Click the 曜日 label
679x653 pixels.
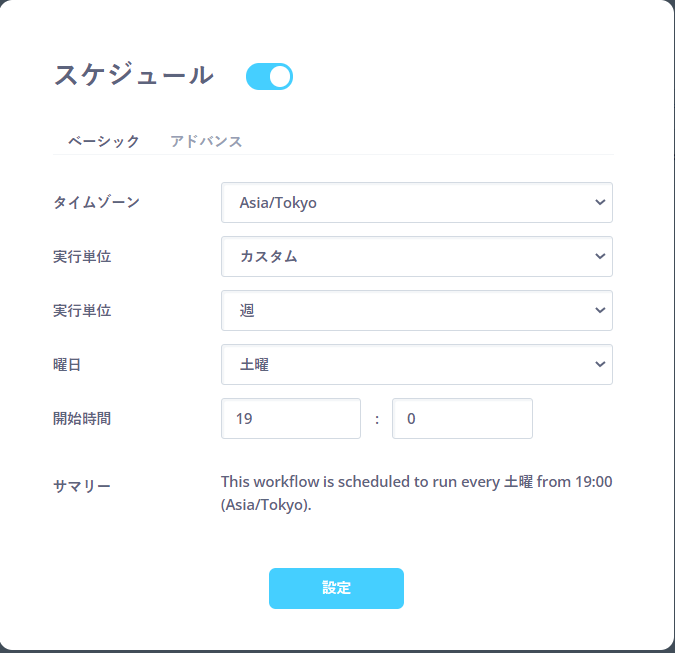click(x=67, y=365)
